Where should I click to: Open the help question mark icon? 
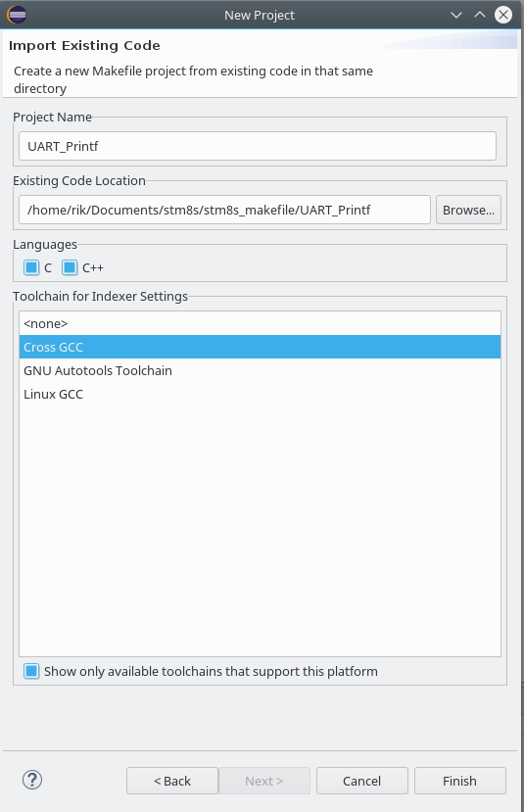[x=32, y=780]
